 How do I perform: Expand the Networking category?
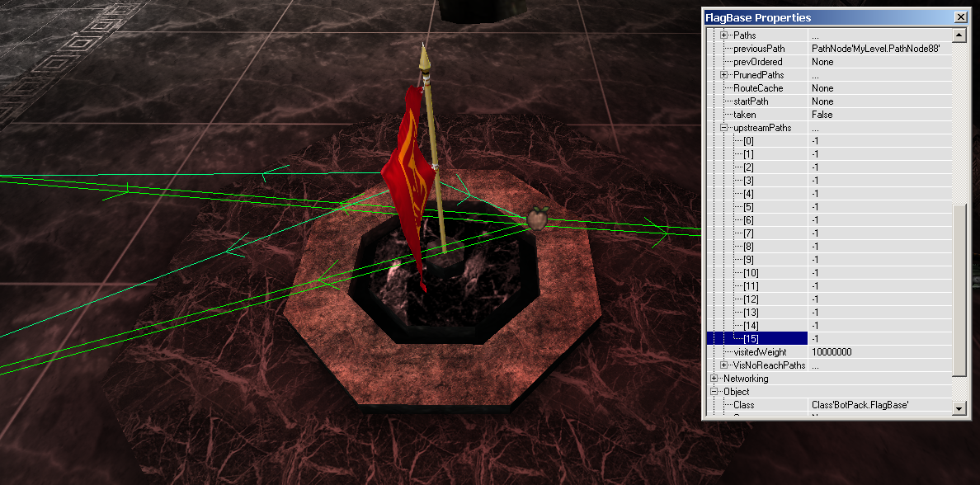click(x=714, y=379)
